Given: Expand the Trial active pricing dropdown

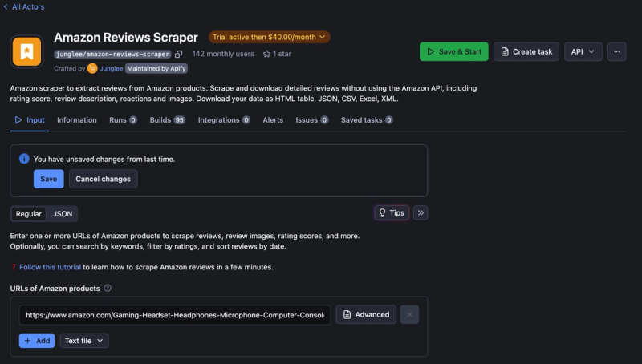Looking at the screenshot, I should click(x=269, y=37).
